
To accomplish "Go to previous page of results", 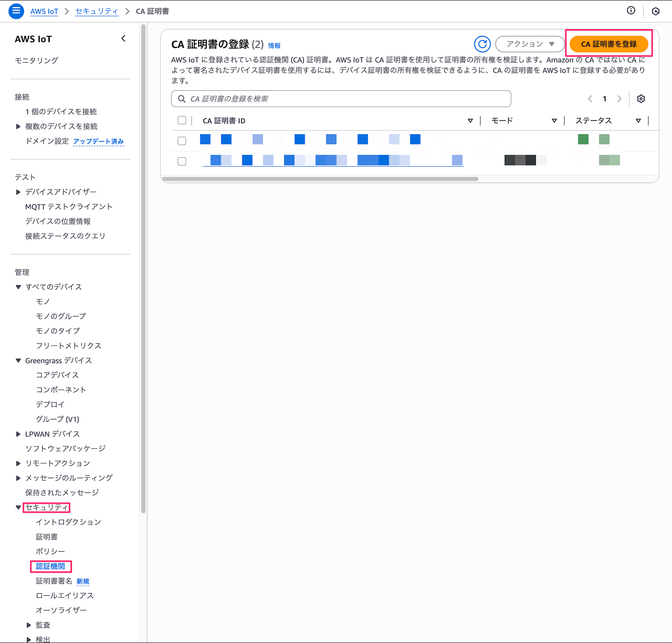I will click(x=590, y=99).
